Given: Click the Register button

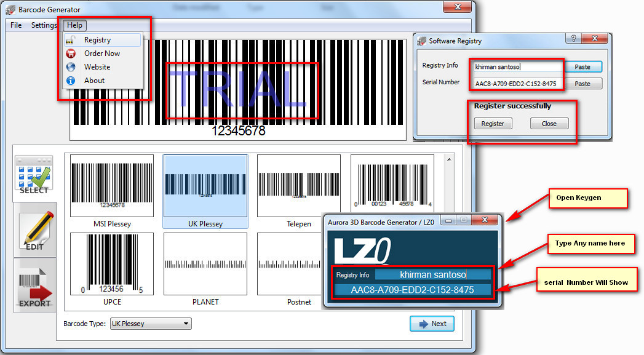Looking at the screenshot, I should pyautogui.click(x=493, y=124).
